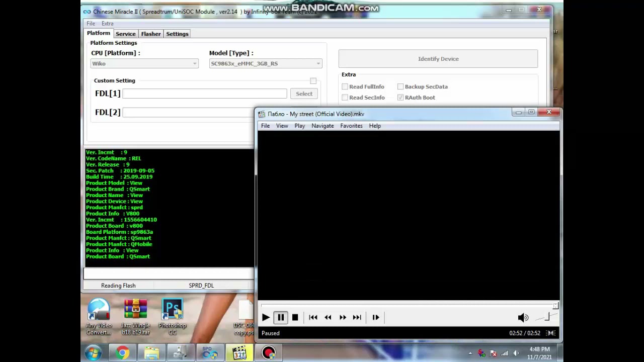The image size is (644, 362).
Task: Click the Paused status text
Action: click(x=270, y=333)
